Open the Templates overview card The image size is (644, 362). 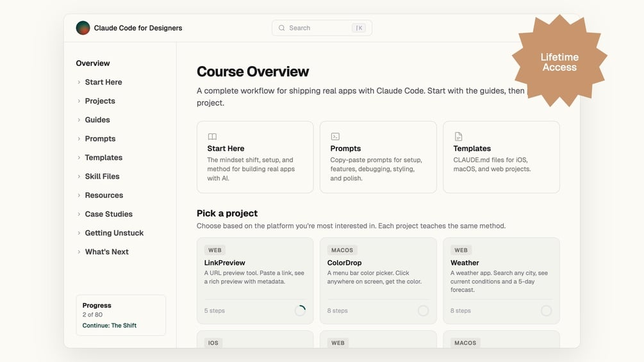coord(502,157)
